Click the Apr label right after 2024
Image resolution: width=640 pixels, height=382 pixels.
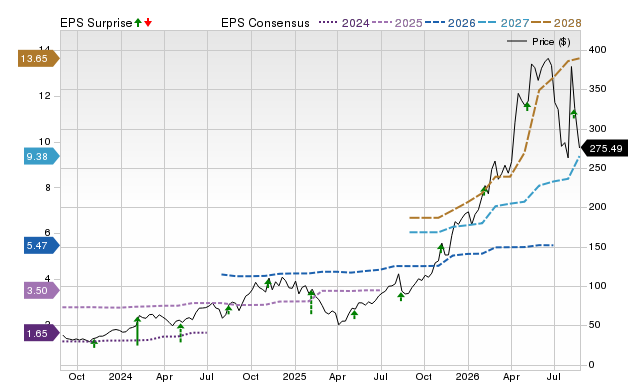pyautogui.click(x=164, y=376)
